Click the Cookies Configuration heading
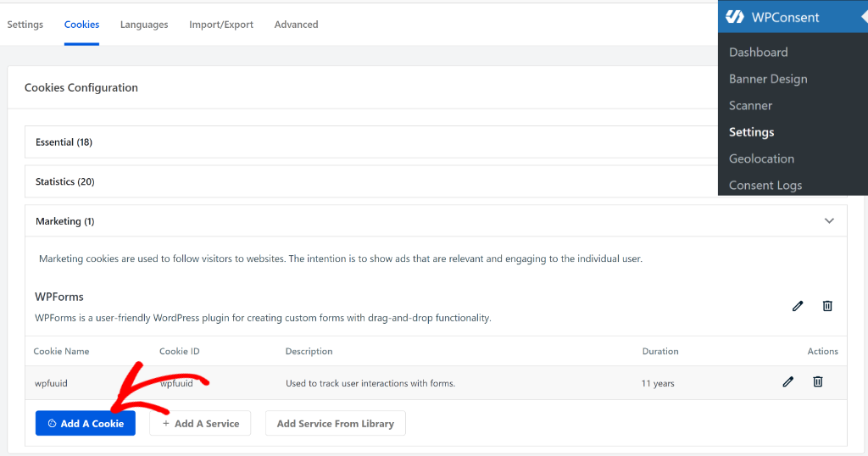The height and width of the screenshot is (456, 868). coord(81,87)
